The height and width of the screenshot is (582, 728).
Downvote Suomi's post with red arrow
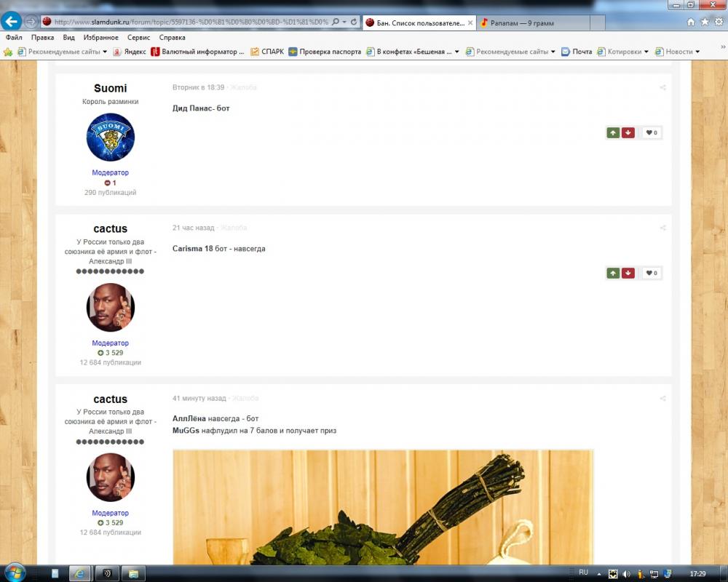(x=628, y=132)
